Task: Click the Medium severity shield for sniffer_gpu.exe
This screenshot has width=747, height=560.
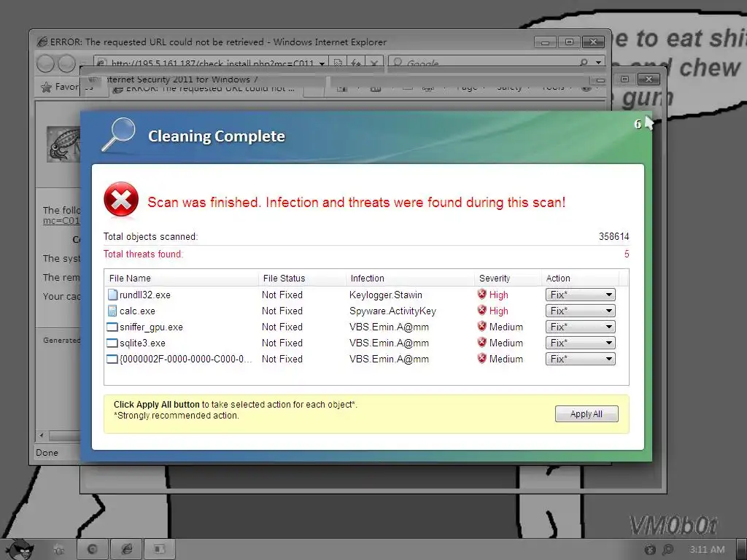Action: pos(481,327)
